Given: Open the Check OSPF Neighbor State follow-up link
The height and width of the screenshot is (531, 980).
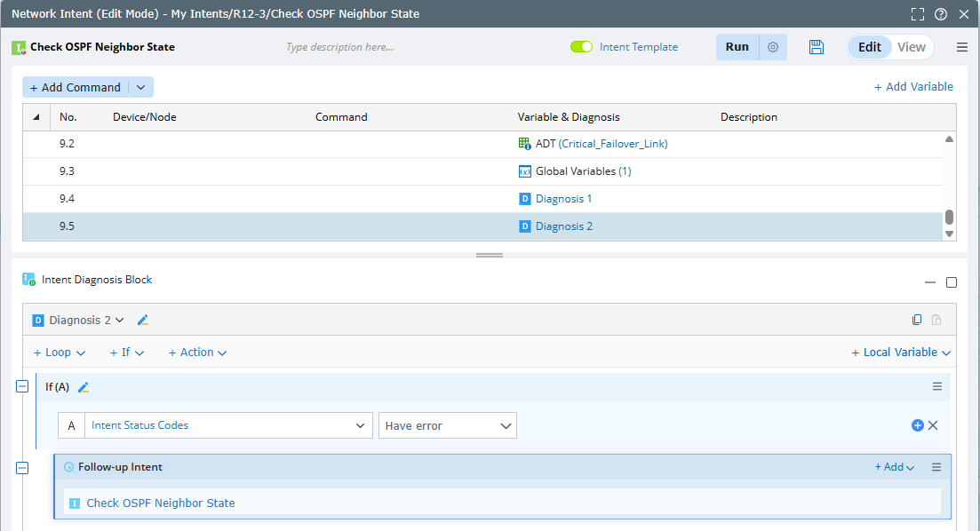Looking at the screenshot, I should pos(161,503).
